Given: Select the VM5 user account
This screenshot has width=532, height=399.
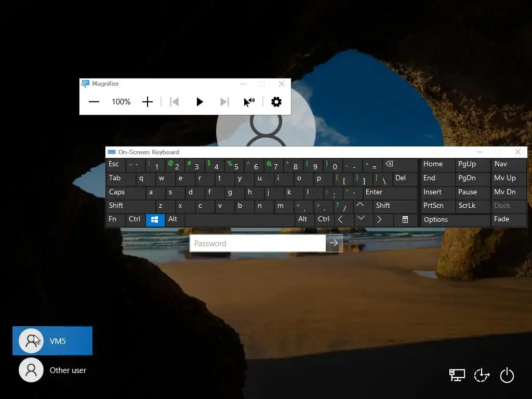Looking at the screenshot, I should coord(52,341).
